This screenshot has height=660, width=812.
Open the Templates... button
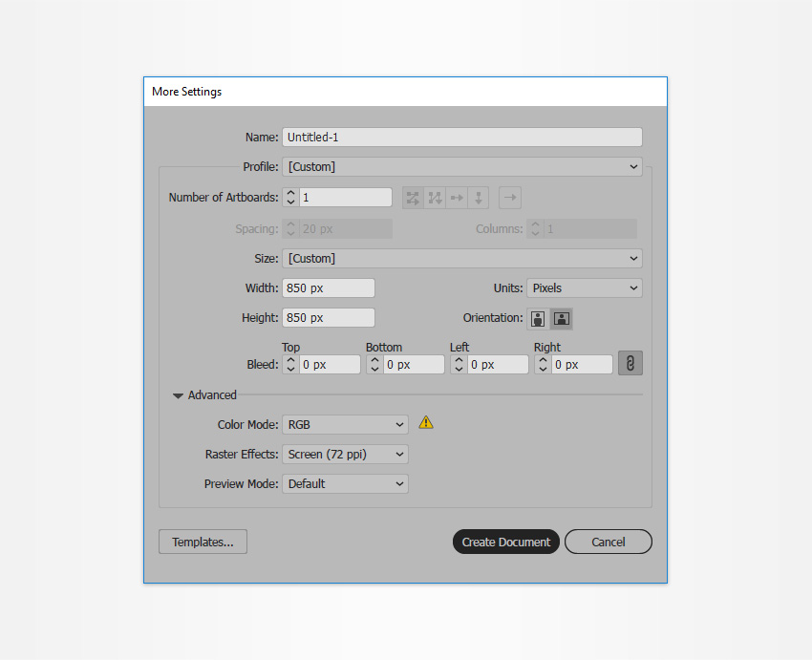(x=203, y=542)
